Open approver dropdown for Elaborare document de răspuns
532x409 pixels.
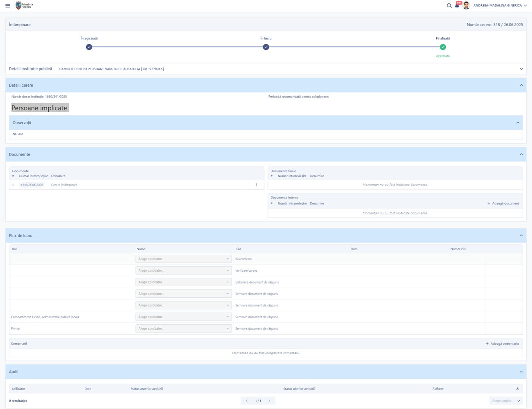click(x=184, y=282)
